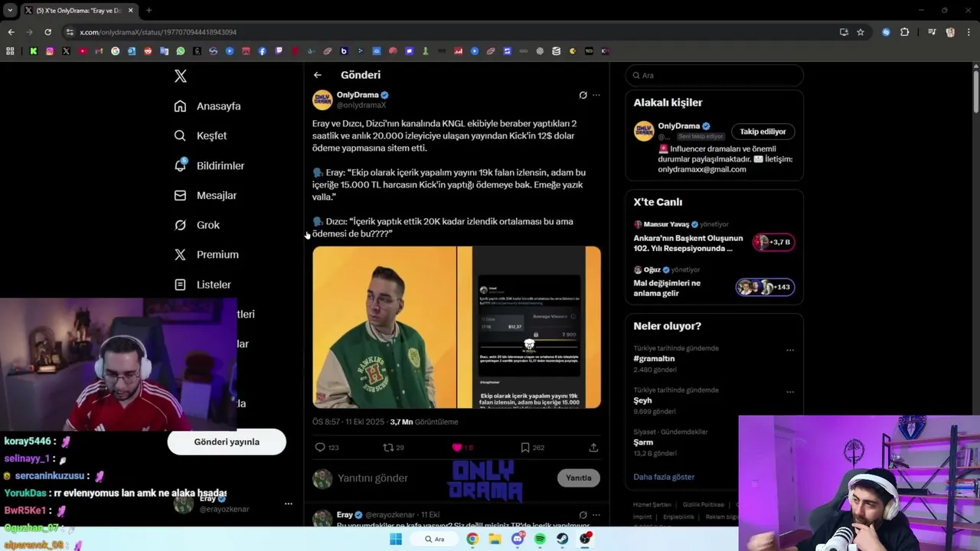Click the Ara search box on X
Viewport: 980px width, 551px height.
pos(714,76)
